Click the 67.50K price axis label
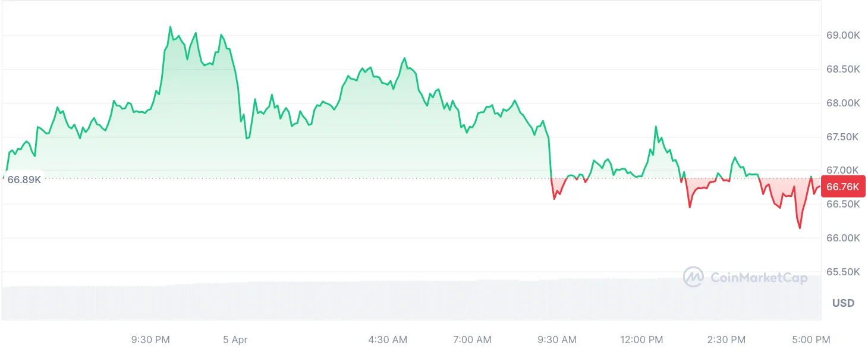 [x=844, y=137]
